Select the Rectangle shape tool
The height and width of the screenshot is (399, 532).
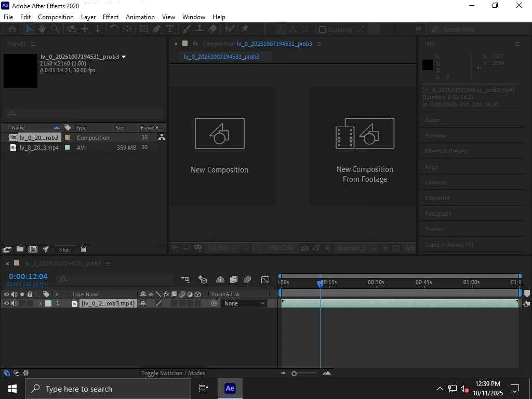click(143, 30)
